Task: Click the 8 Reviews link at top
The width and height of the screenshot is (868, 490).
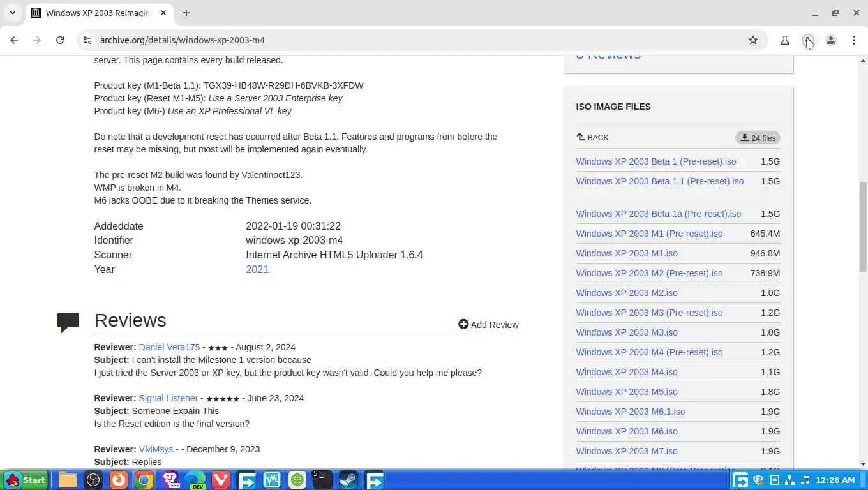Action: point(608,56)
